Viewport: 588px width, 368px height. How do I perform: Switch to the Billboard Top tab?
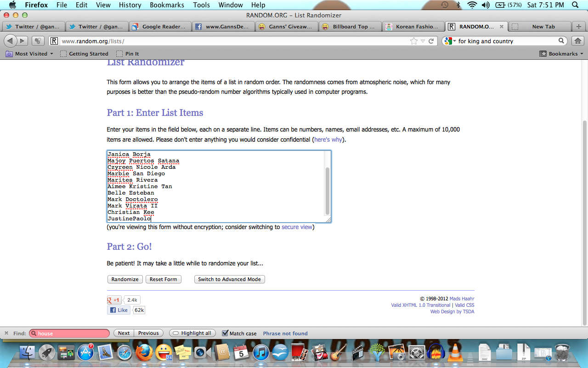coord(349,27)
